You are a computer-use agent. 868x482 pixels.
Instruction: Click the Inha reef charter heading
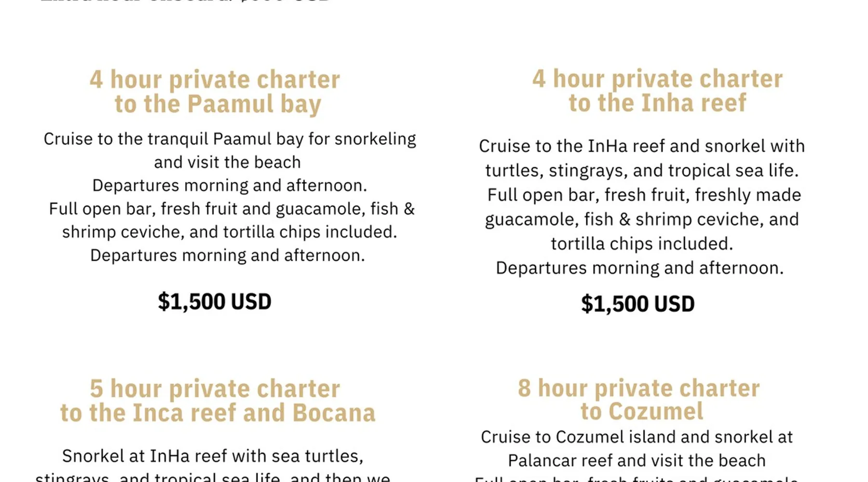tap(657, 91)
